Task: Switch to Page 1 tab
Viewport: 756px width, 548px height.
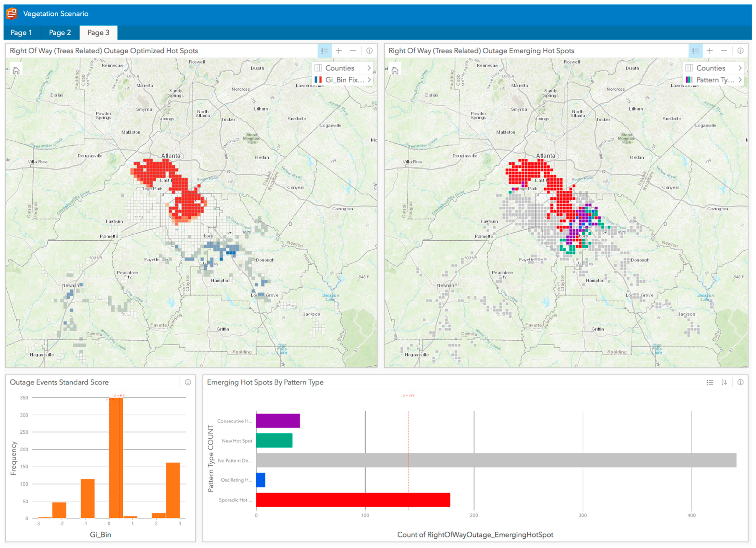Action: (x=21, y=33)
